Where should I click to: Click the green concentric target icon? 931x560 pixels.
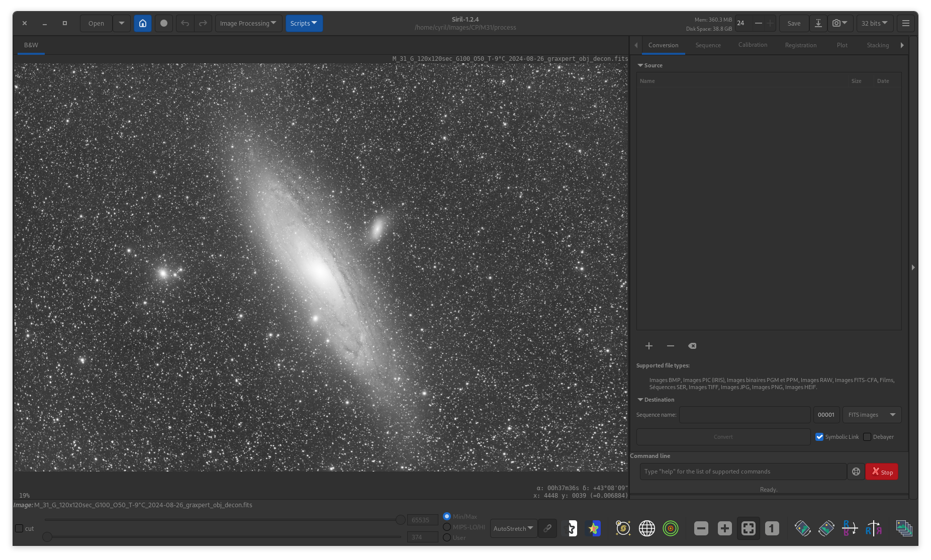670,528
